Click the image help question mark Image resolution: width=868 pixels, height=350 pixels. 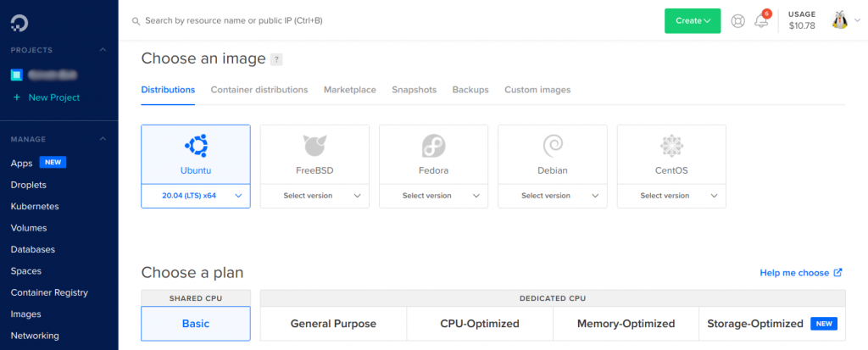tap(276, 59)
